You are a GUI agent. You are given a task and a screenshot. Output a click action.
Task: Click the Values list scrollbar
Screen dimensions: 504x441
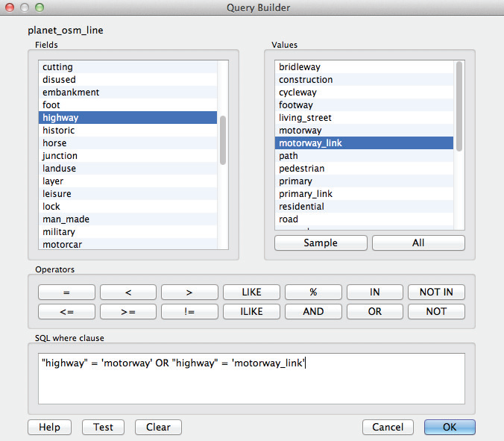pos(459,106)
